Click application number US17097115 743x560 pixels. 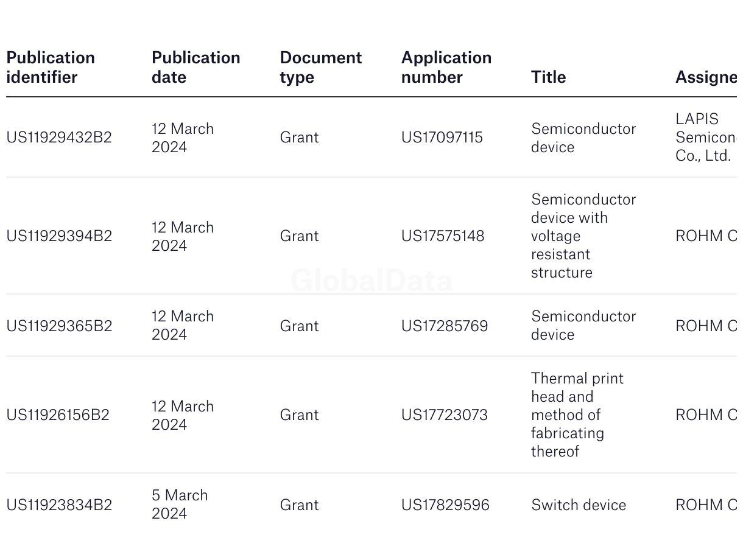coord(442,138)
